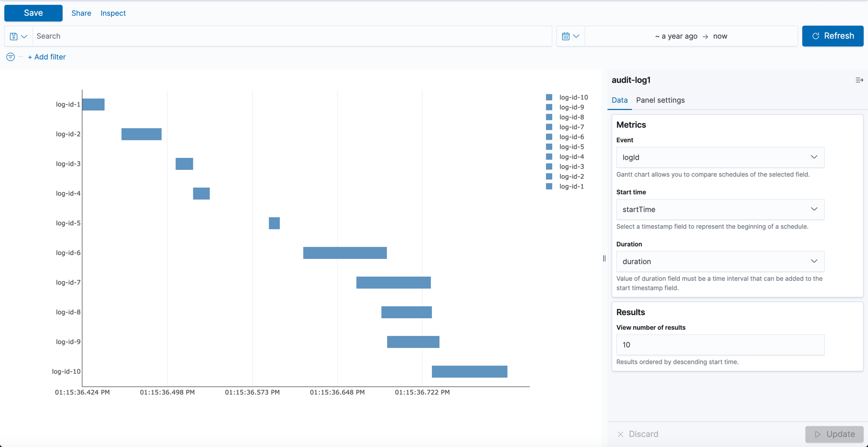Image resolution: width=868 pixels, height=447 pixels.
Task: Expand the Event field dropdown
Action: pyautogui.click(x=720, y=157)
